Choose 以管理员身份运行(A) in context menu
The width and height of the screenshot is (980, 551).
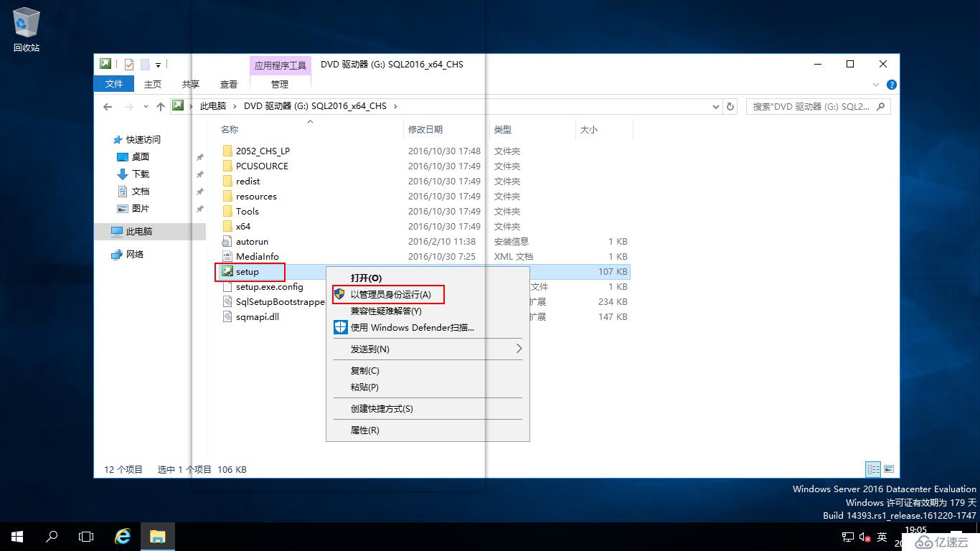pos(428,295)
